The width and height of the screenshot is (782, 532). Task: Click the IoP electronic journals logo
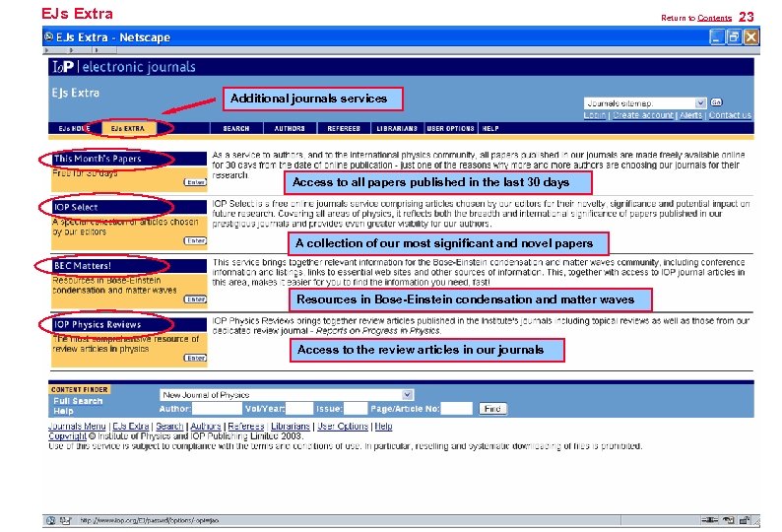pyautogui.click(x=124, y=67)
